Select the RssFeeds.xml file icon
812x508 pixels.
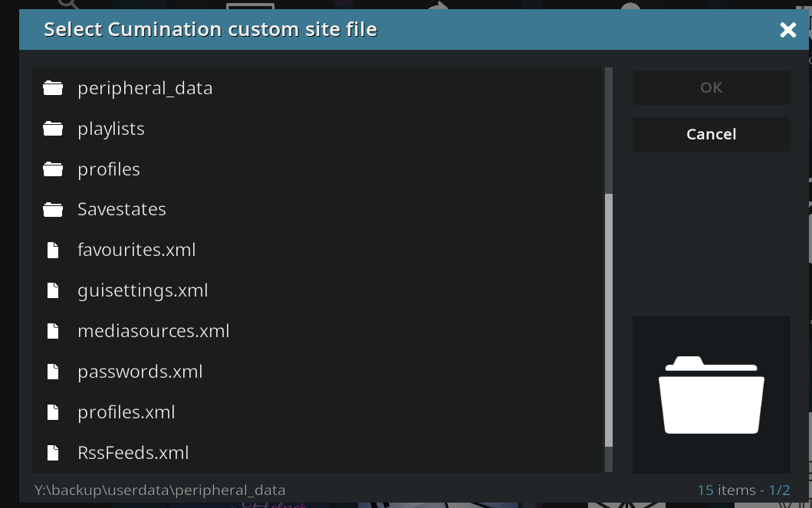(52, 452)
